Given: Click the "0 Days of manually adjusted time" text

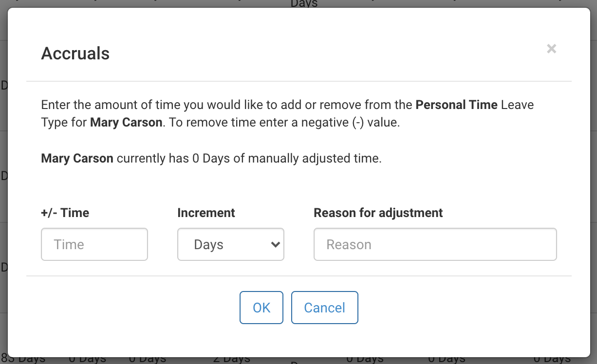Looking at the screenshot, I should coord(287,158).
